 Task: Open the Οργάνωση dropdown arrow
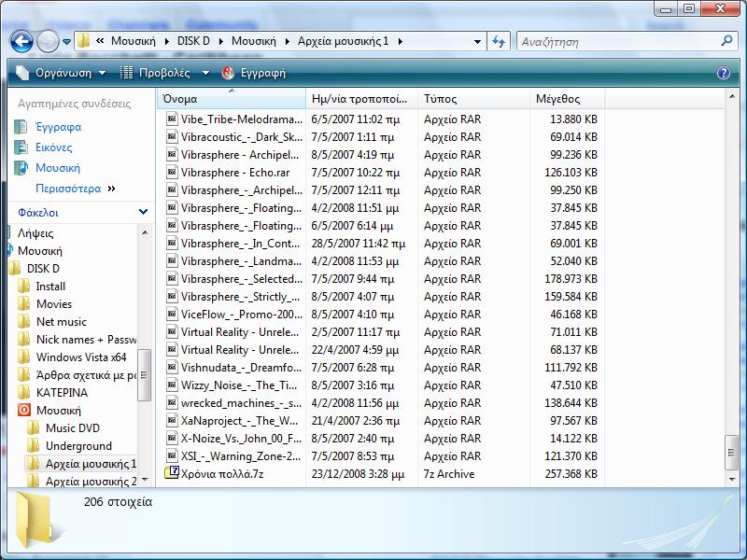point(102,73)
